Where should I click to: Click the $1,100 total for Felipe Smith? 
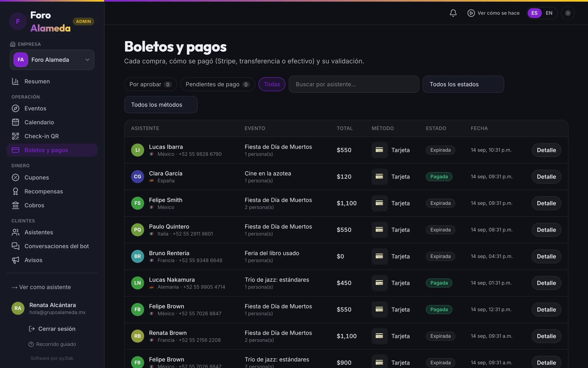pos(346,203)
